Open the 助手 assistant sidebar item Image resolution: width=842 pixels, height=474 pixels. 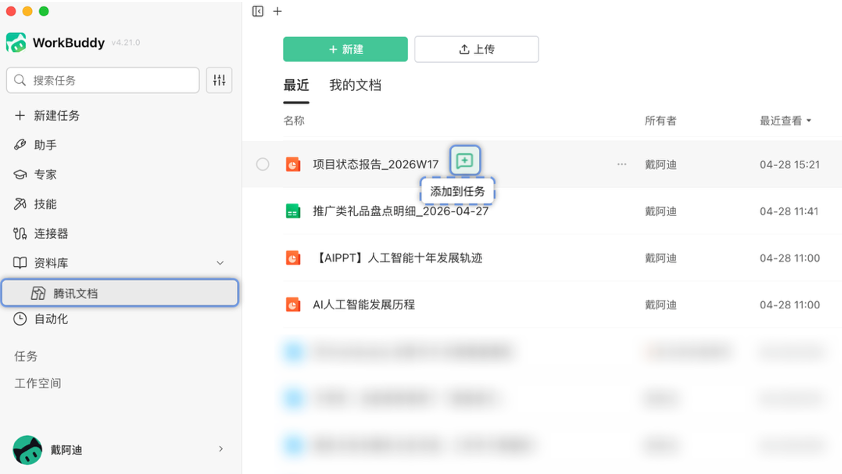(x=45, y=145)
